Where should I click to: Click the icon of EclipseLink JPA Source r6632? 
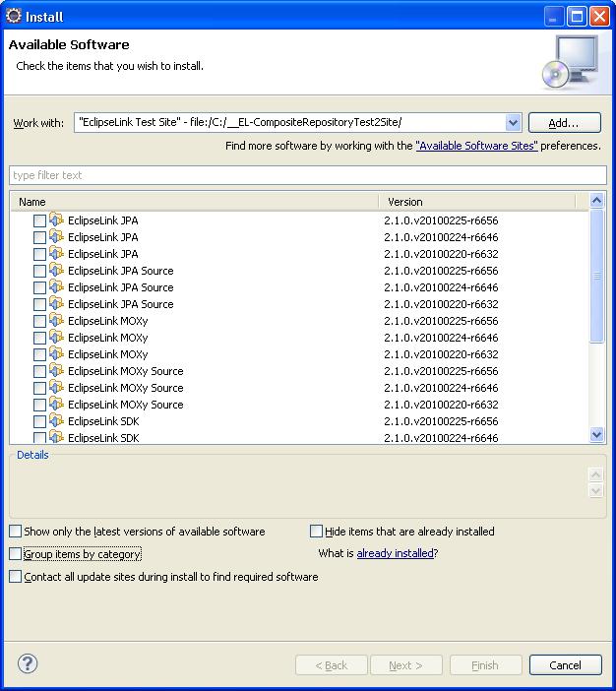(x=56, y=303)
